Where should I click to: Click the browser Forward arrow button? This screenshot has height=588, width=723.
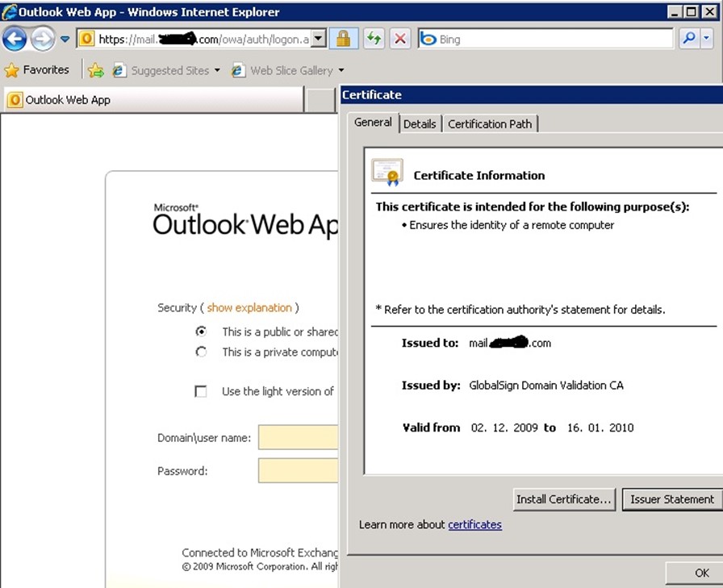pos(42,38)
